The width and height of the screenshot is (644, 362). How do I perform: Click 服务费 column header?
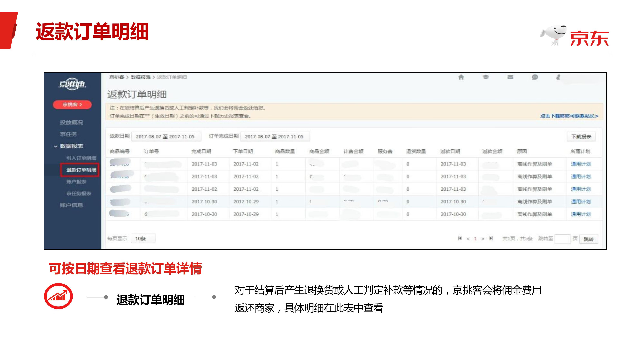(385, 151)
